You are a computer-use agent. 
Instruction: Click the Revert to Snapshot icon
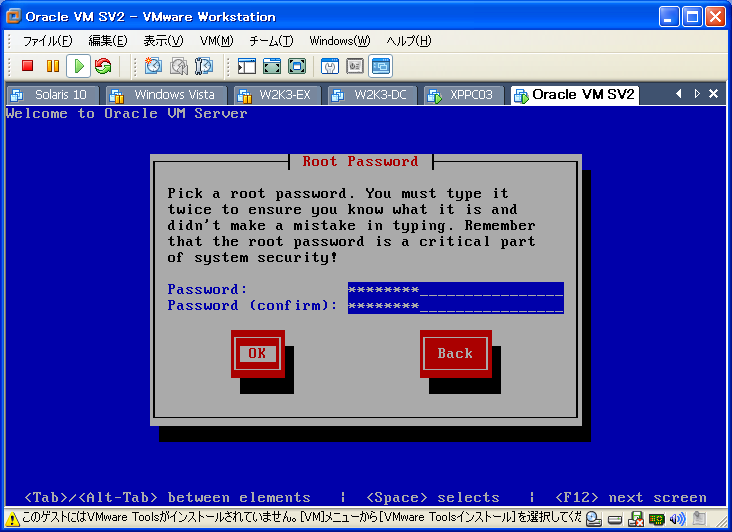pos(178,66)
